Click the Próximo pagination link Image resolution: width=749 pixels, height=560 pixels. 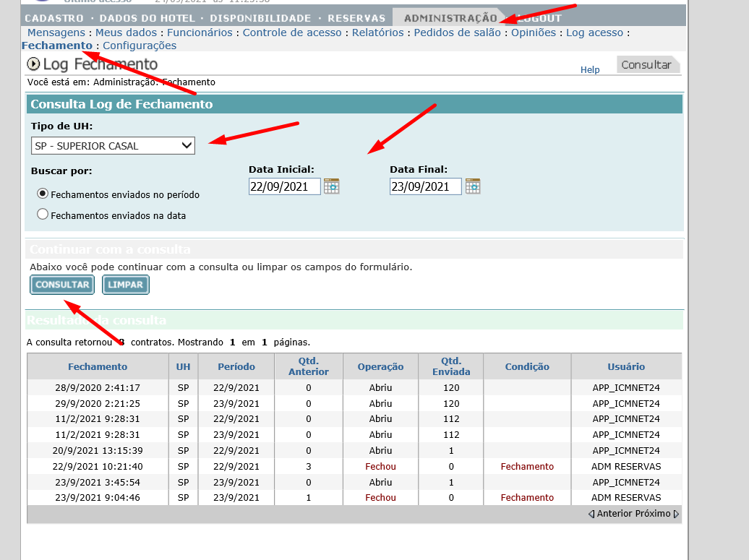651,514
